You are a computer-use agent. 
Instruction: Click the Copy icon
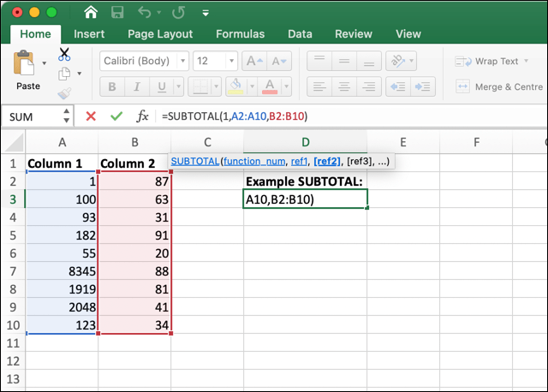click(x=64, y=74)
